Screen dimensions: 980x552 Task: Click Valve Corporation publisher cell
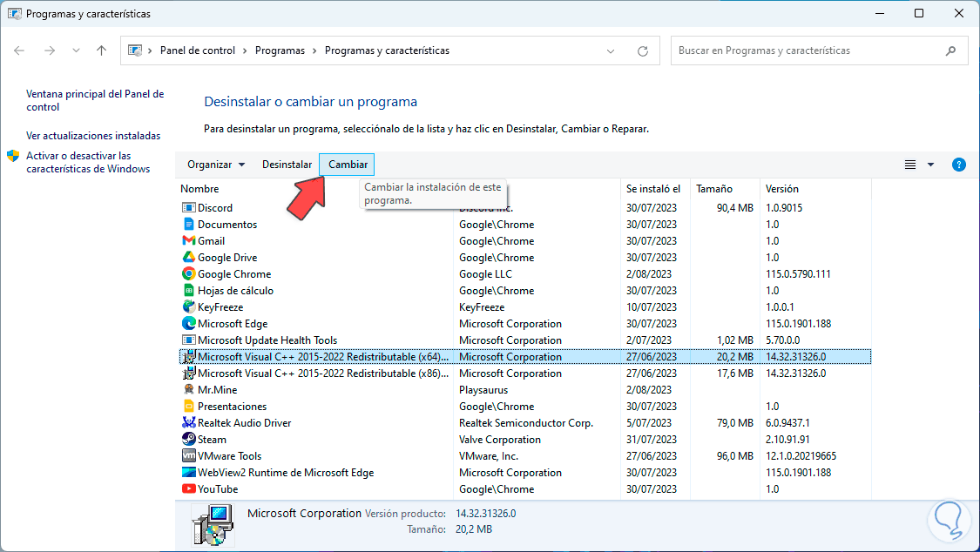(x=500, y=439)
